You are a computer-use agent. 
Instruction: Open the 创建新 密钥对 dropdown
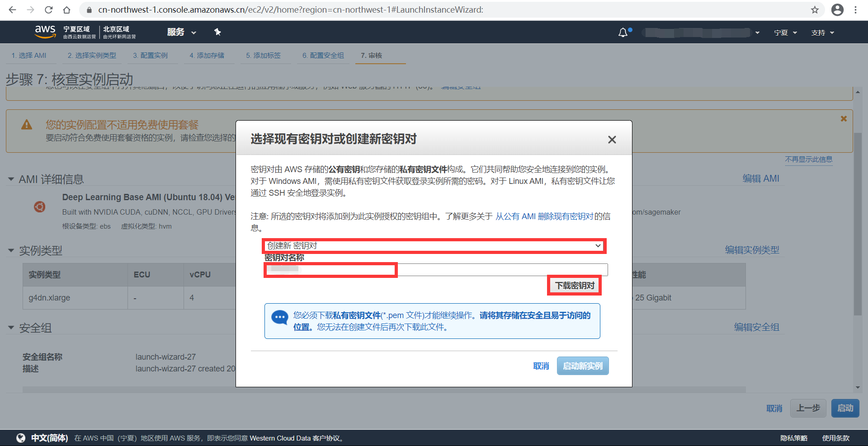pyautogui.click(x=434, y=245)
